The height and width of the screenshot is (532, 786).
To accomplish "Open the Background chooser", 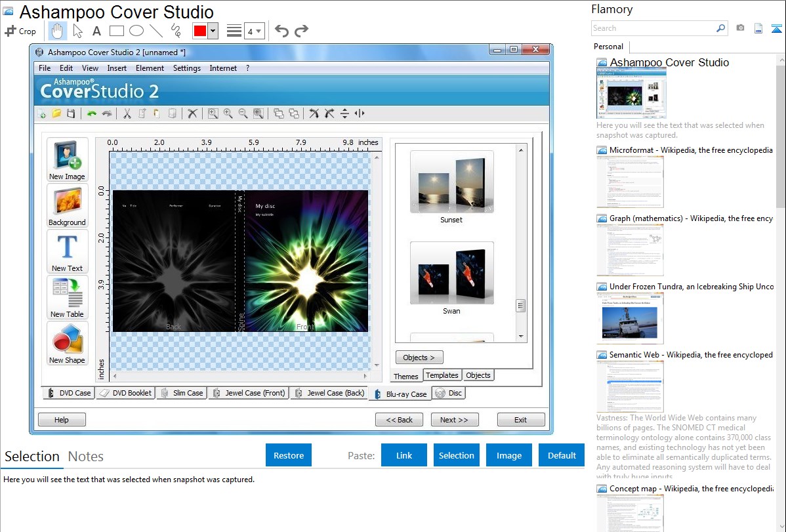I will pyautogui.click(x=67, y=205).
